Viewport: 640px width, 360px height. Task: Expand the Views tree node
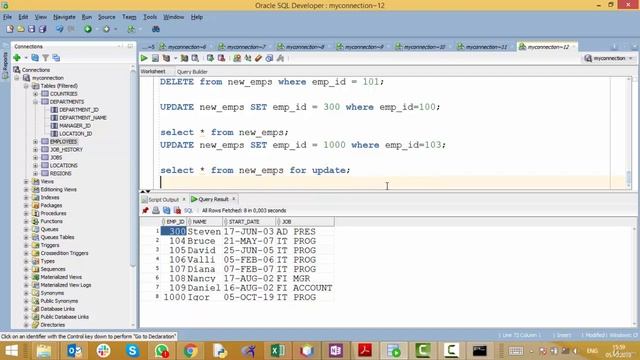(x=26, y=181)
